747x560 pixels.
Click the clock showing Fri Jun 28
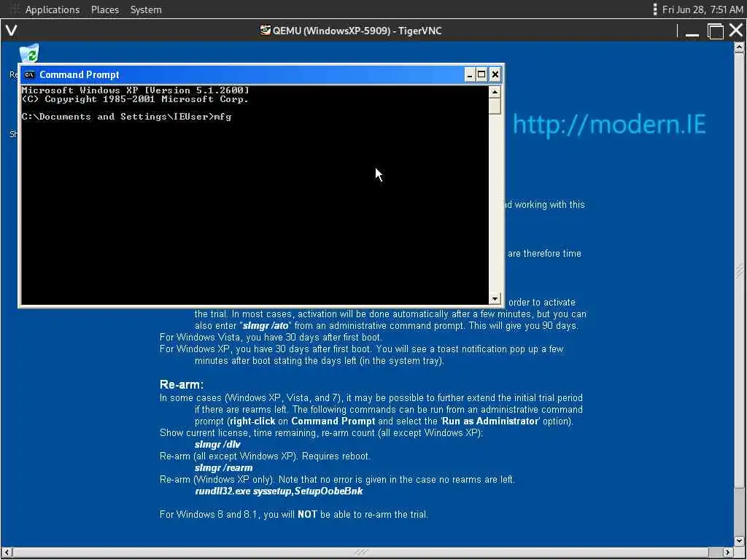click(x=703, y=9)
